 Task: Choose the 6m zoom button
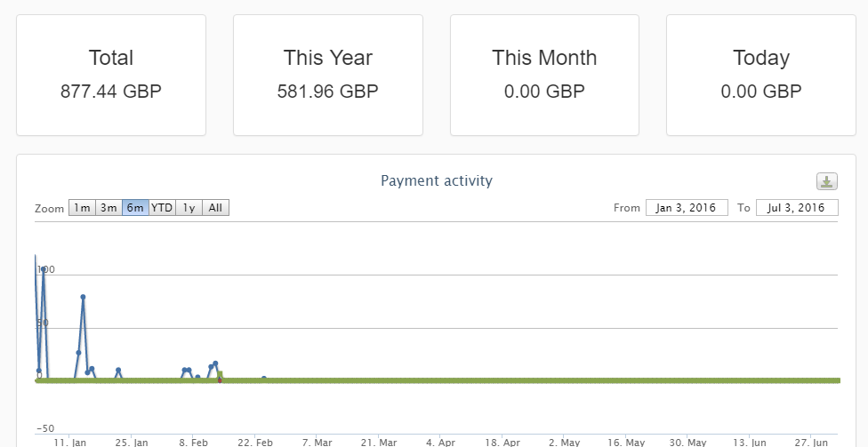click(135, 208)
